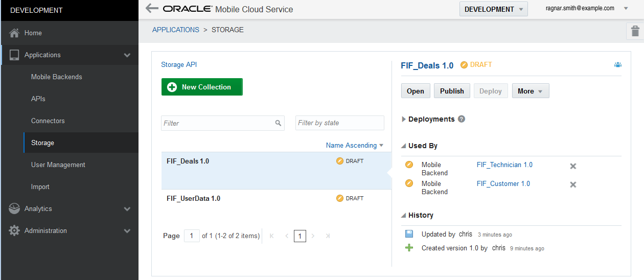The width and height of the screenshot is (644, 280).
Task: Click the back arrow beside Oracle logo
Action: point(151,8)
